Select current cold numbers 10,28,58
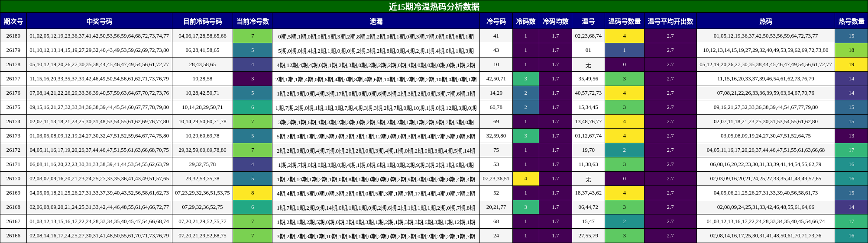This screenshot has height=243, width=868. (202, 79)
